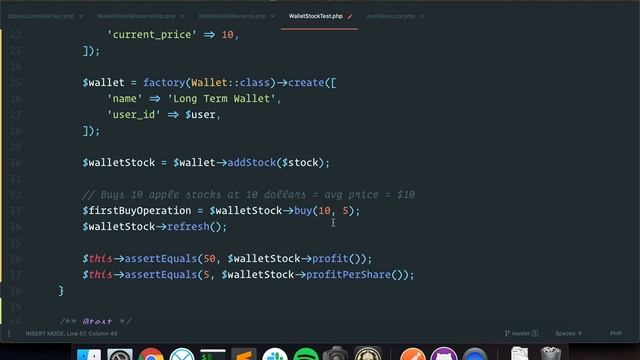Screen dimensions: 640x360
Task: Open System Preferences from the dock
Action: click(x=120, y=354)
